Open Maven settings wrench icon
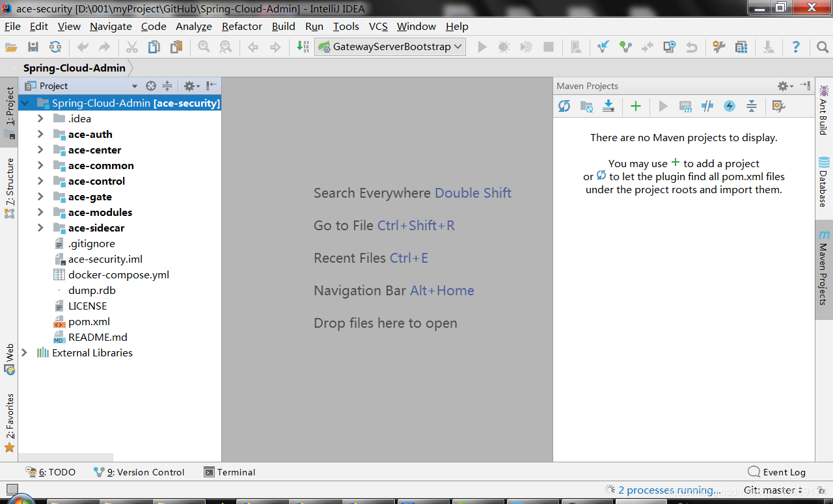This screenshot has width=833, height=504. 779,106
